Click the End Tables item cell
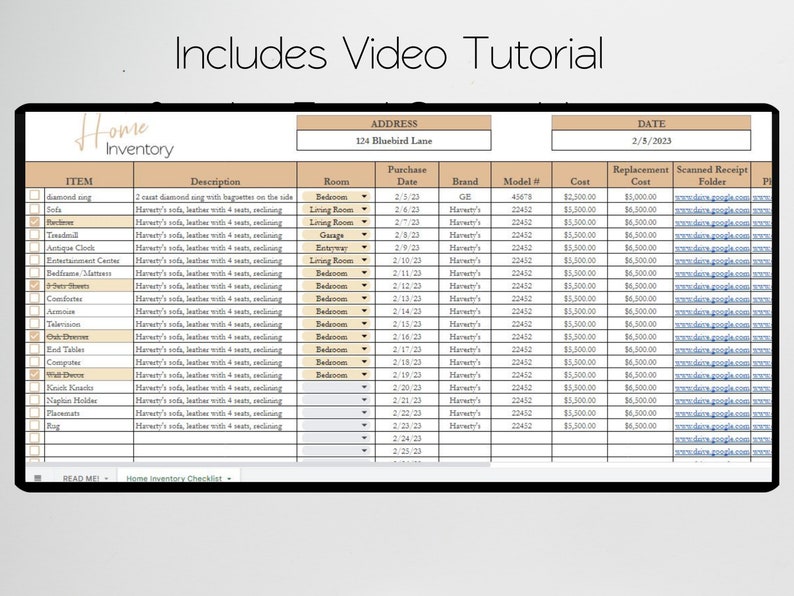 tap(89, 349)
